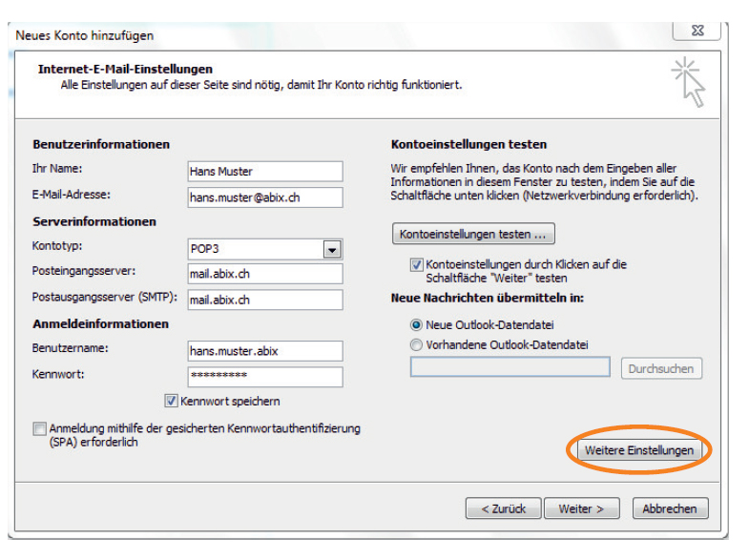
Task: Click the Benutzername input field
Action: tap(264, 351)
